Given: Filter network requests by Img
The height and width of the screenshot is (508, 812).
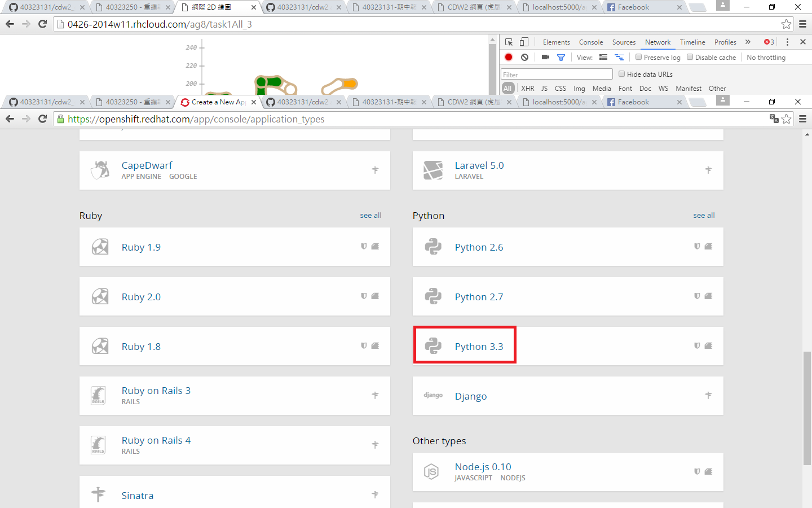Looking at the screenshot, I should 579,89.
